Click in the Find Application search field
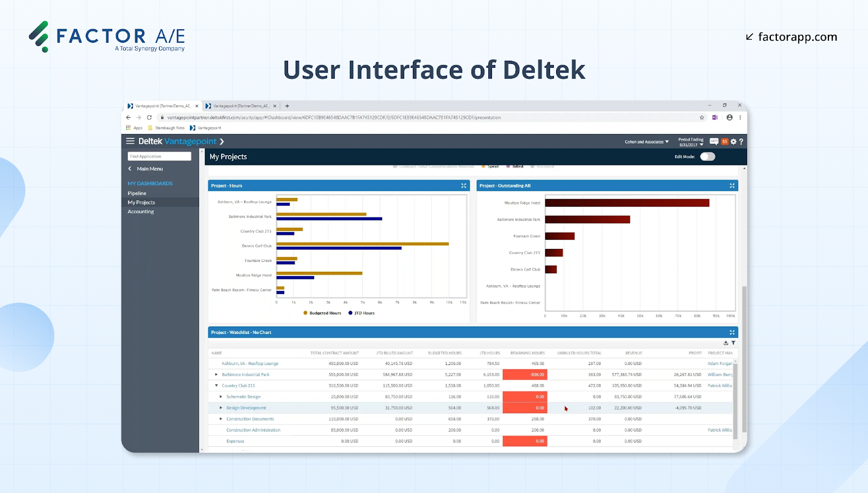868x493 pixels. (x=159, y=156)
